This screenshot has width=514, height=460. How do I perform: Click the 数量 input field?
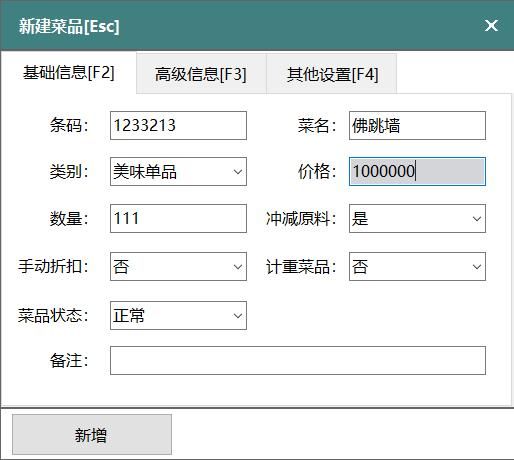point(178,218)
